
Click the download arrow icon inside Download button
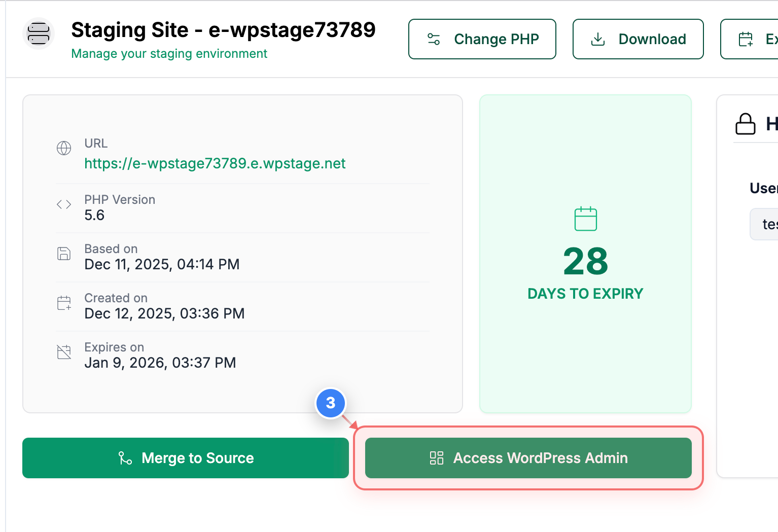598,39
